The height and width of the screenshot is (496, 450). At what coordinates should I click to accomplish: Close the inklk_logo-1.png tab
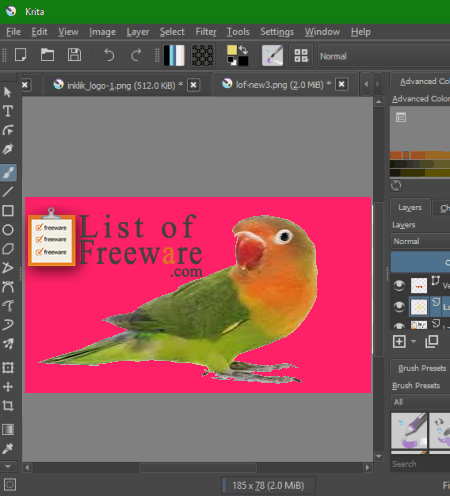193,85
